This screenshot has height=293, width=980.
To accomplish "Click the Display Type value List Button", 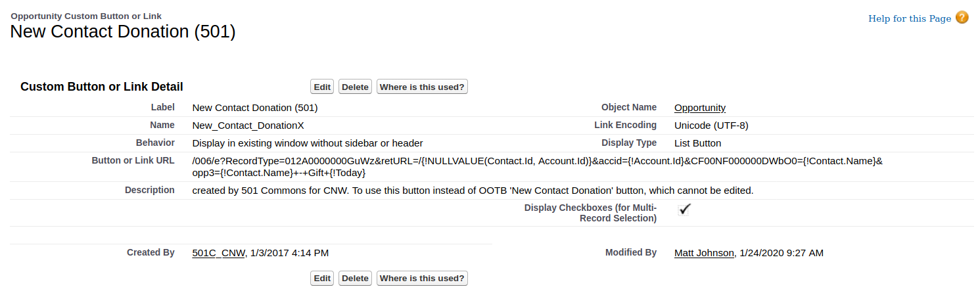I will pos(697,143).
